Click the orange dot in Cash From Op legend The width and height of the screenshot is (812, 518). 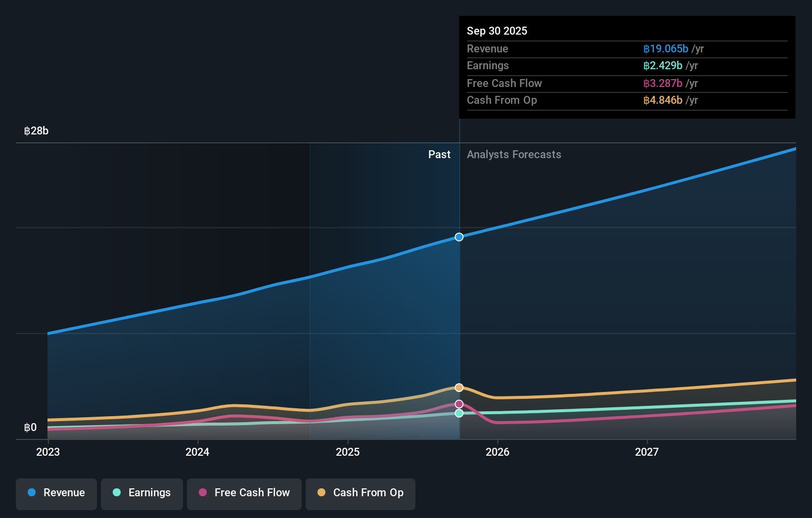(321, 493)
